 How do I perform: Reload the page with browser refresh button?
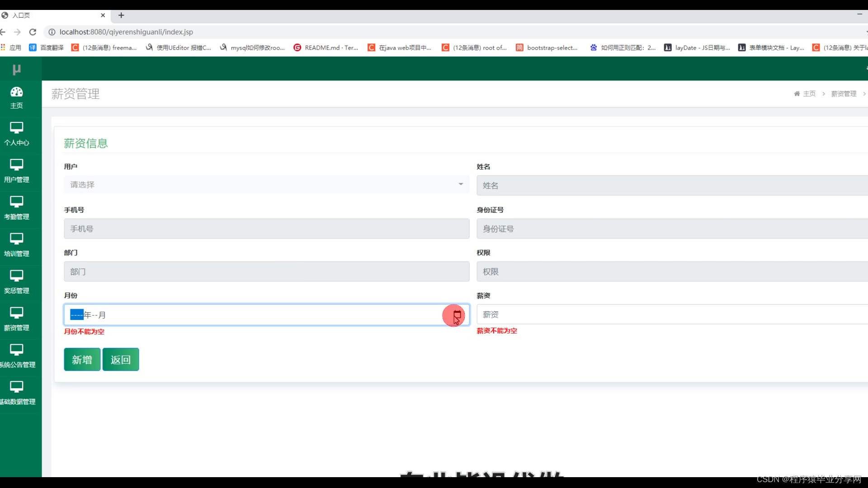[33, 32]
